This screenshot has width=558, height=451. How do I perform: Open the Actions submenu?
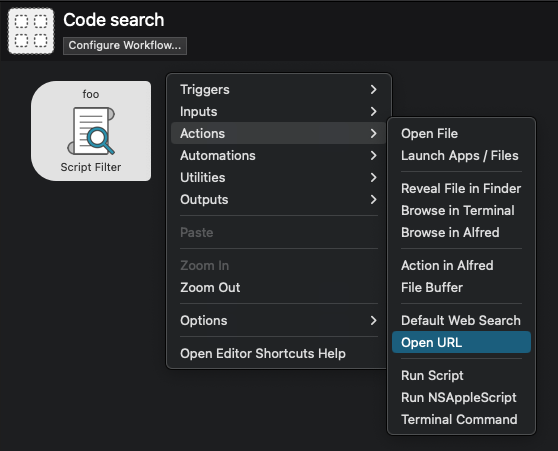(x=278, y=133)
